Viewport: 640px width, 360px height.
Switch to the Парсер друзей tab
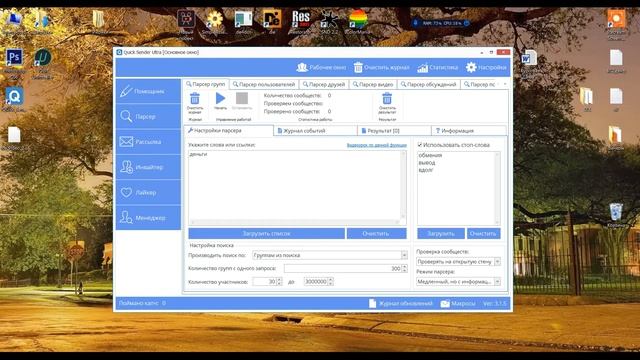[x=324, y=84]
